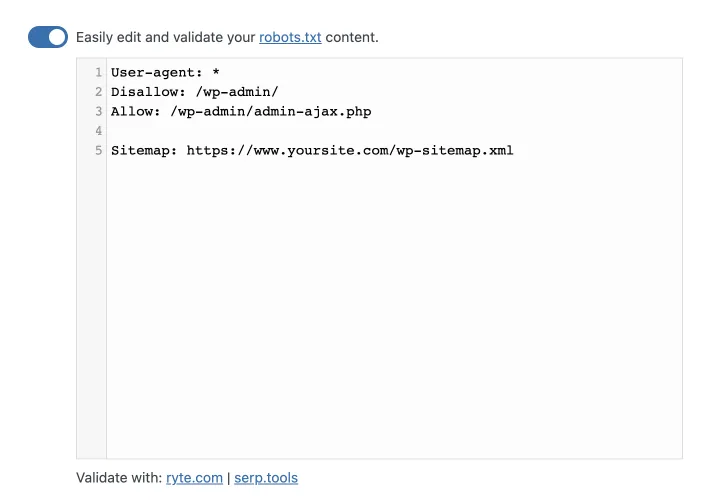Screen dimensions: 710x503
Task: Place cursor on the Sitemap keyword
Action: point(144,150)
